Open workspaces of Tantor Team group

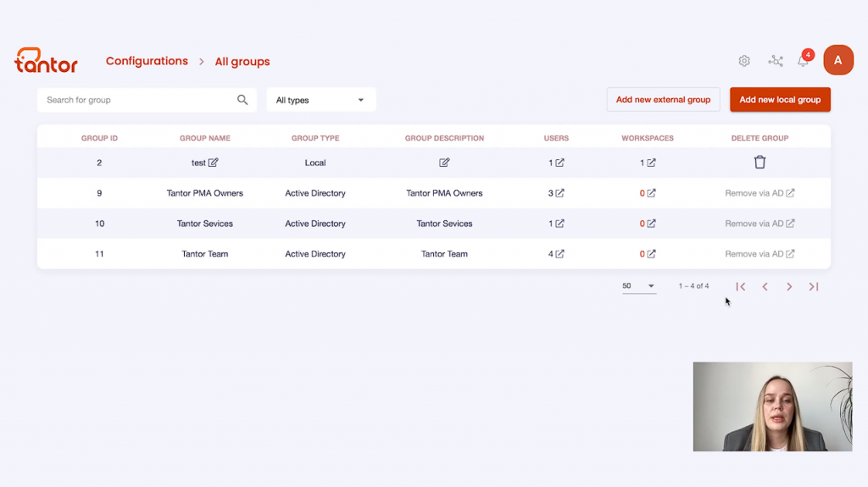pos(652,254)
